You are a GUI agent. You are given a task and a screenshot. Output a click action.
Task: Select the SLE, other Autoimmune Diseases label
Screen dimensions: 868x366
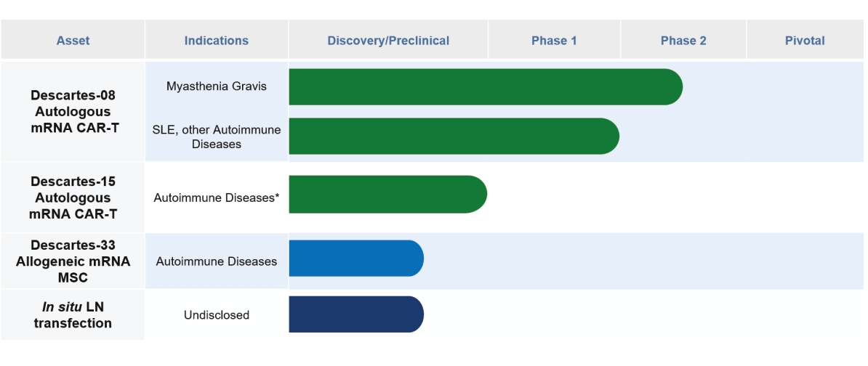pos(216,137)
